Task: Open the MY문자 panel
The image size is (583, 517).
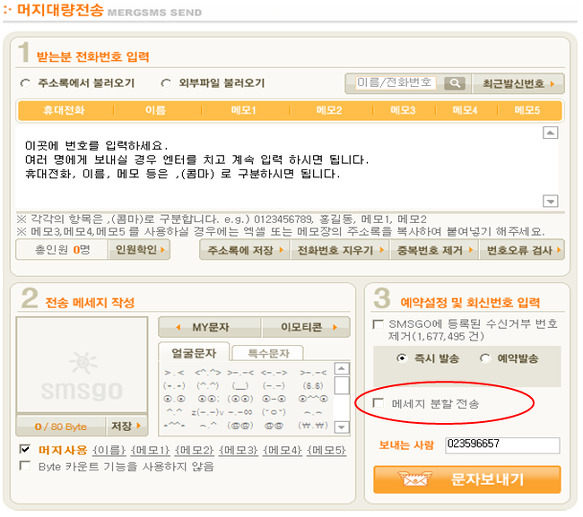Action: tap(210, 327)
